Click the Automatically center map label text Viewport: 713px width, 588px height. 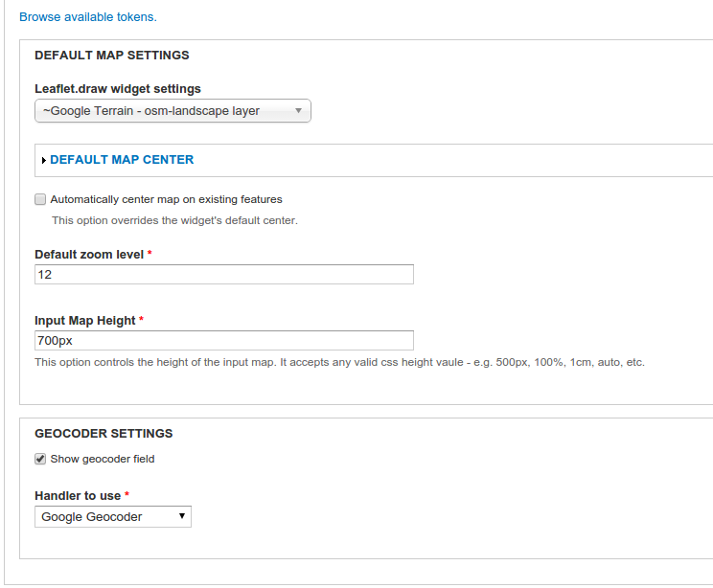point(166,199)
